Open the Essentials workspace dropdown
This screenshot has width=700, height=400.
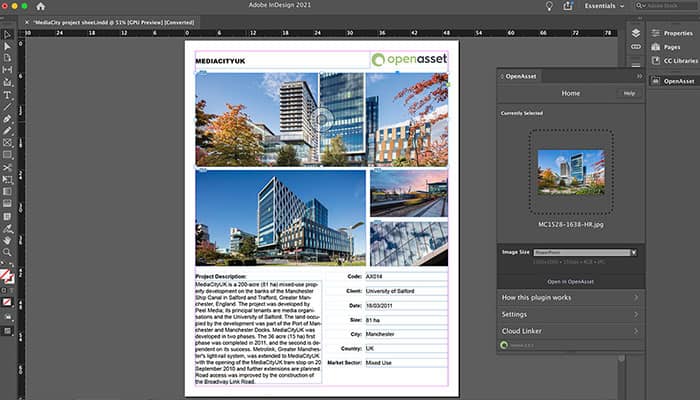604,6
